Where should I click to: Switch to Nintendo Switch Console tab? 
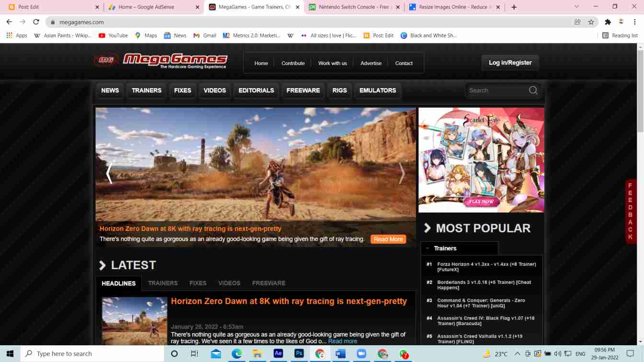pos(355,7)
